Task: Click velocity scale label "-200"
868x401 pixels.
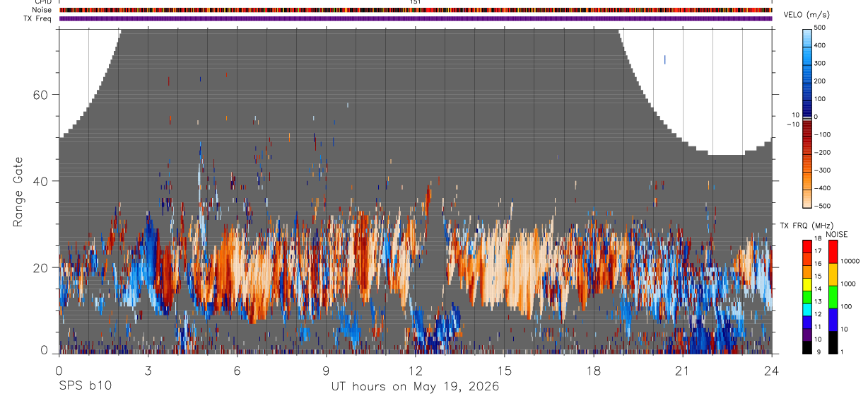Action: [x=823, y=152]
